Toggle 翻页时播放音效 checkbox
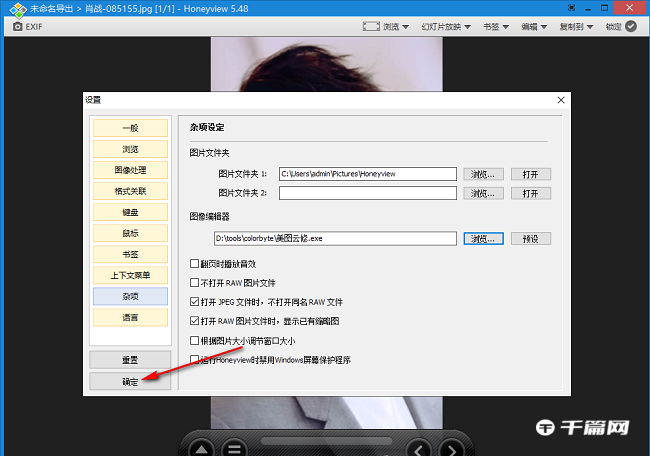 click(x=194, y=264)
